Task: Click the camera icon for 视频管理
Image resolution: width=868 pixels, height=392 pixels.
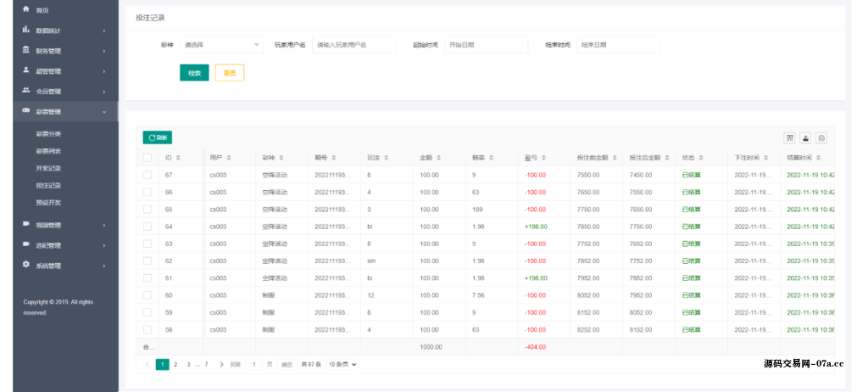Action: [x=25, y=224]
